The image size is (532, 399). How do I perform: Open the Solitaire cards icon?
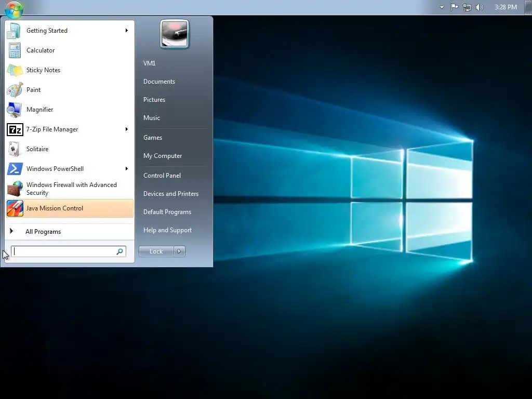point(15,149)
